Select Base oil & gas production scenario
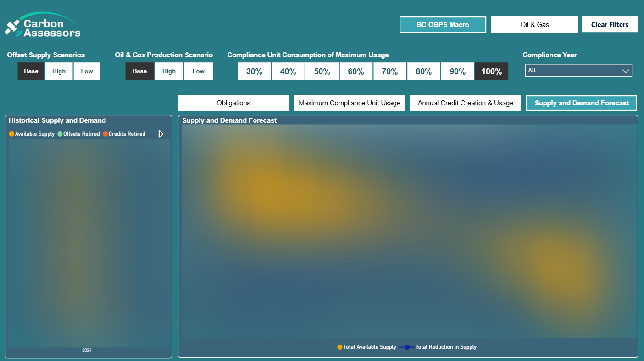This screenshot has width=644, height=361. pyautogui.click(x=139, y=71)
